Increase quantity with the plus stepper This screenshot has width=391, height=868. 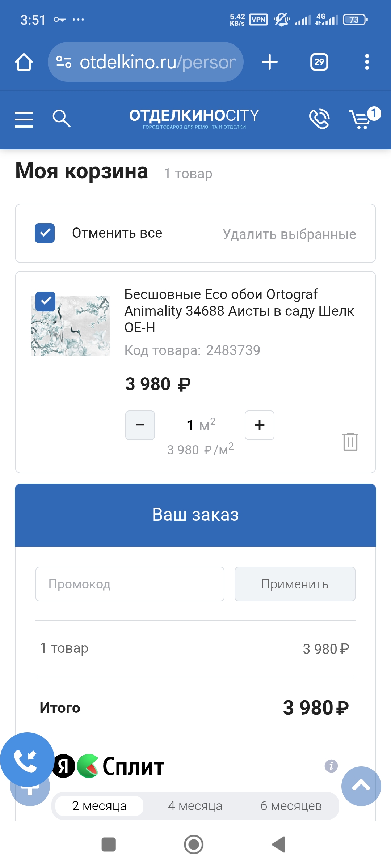[260, 425]
